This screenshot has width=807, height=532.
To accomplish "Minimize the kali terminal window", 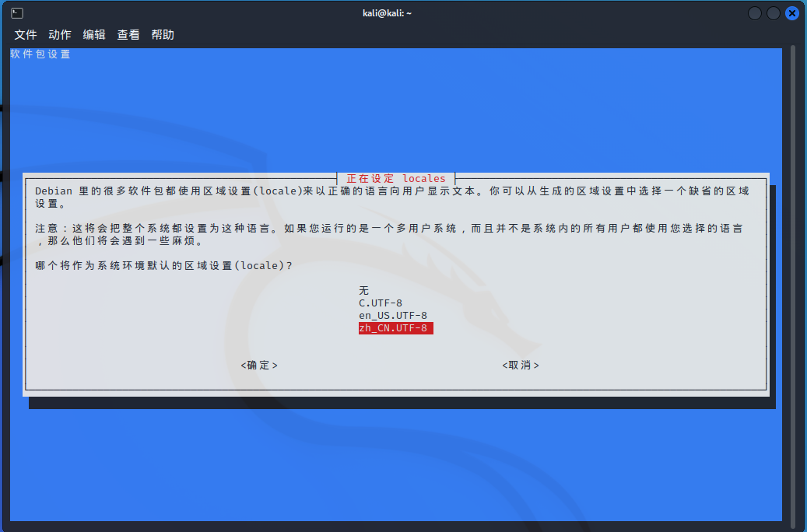I will coord(755,13).
